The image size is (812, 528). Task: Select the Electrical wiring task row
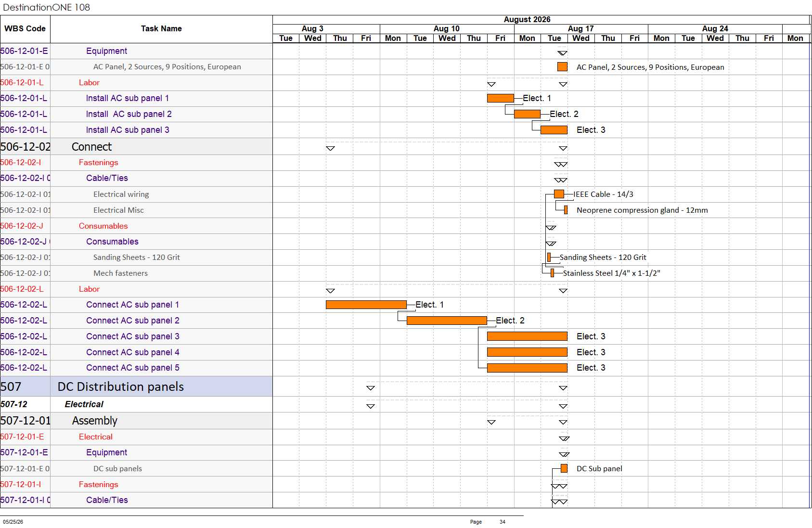pyautogui.click(x=136, y=194)
